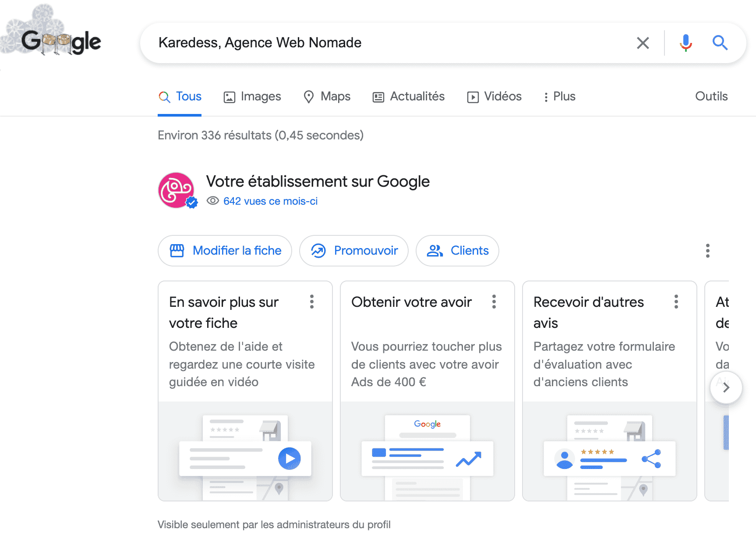The height and width of the screenshot is (540, 756).
Task: Click the Modifier la fiche button
Action: click(225, 251)
